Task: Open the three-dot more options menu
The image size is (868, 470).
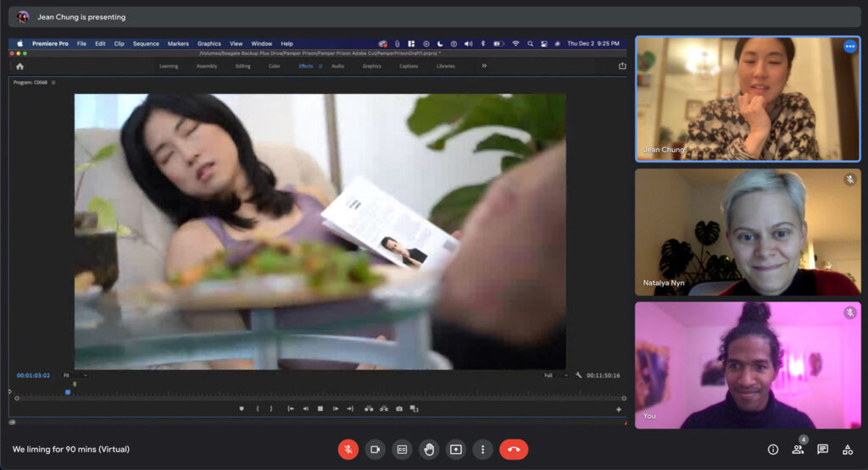Action: (x=483, y=450)
